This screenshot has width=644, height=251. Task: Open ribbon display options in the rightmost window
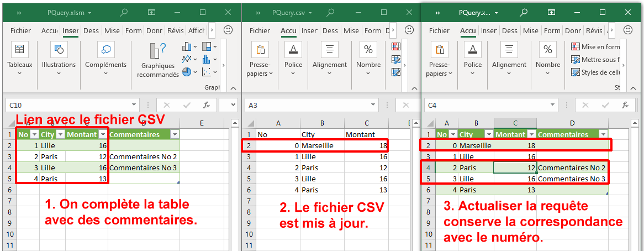[x=551, y=12]
